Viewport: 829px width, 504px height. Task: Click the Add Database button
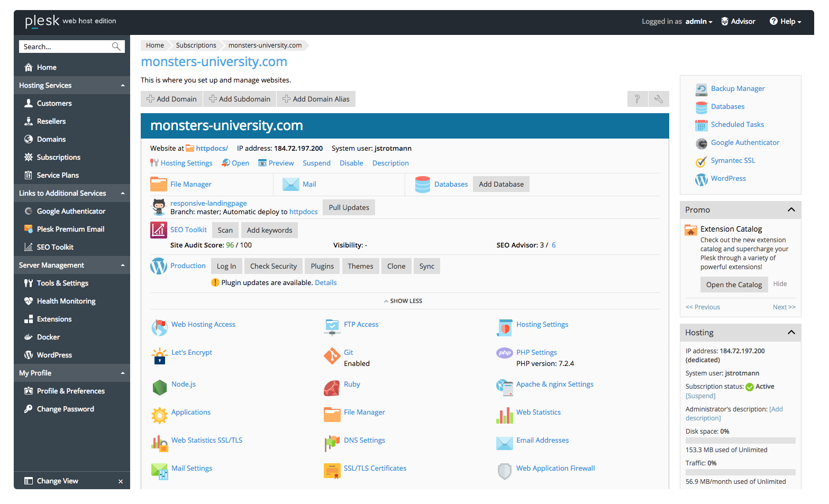[502, 184]
